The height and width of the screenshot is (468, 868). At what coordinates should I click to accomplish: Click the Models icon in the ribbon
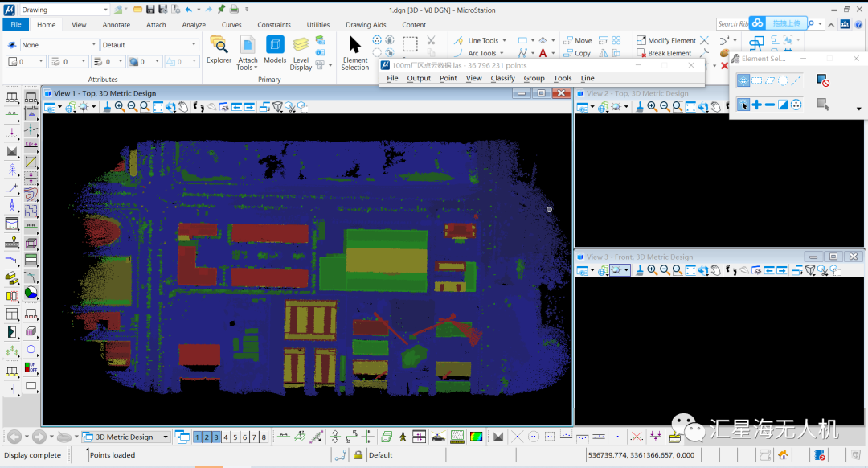tap(275, 51)
